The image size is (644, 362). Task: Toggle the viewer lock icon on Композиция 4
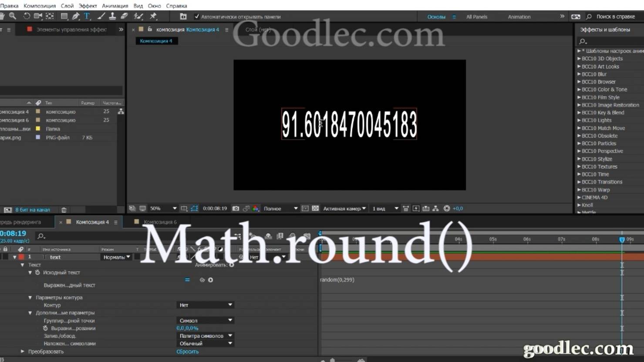coord(150,29)
